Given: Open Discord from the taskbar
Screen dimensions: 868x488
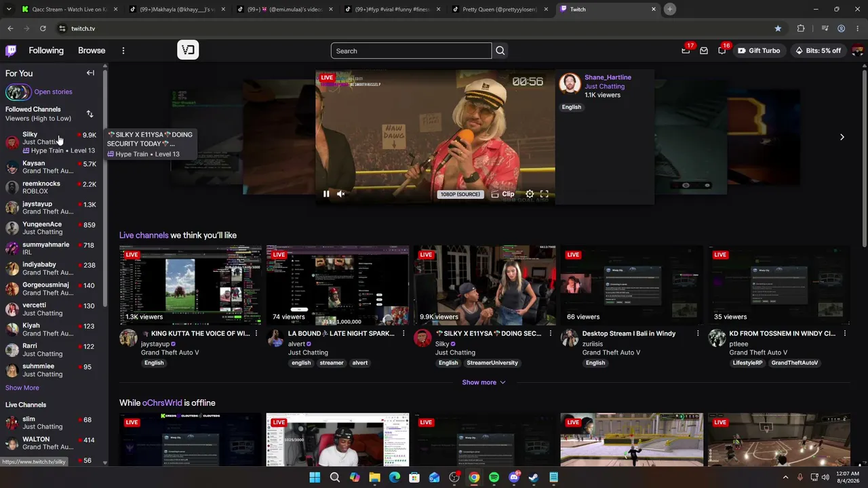Looking at the screenshot, I should (x=514, y=477).
